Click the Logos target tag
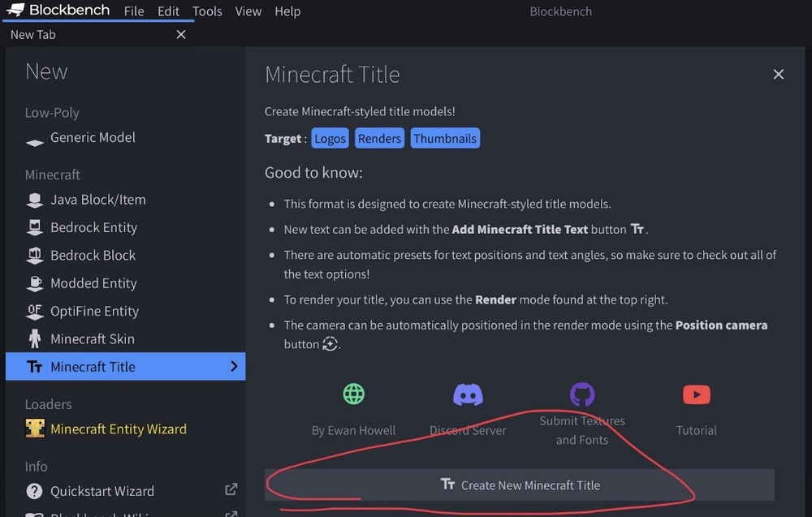The height and width of the screenshot is (517, 812). coord(330,139)
